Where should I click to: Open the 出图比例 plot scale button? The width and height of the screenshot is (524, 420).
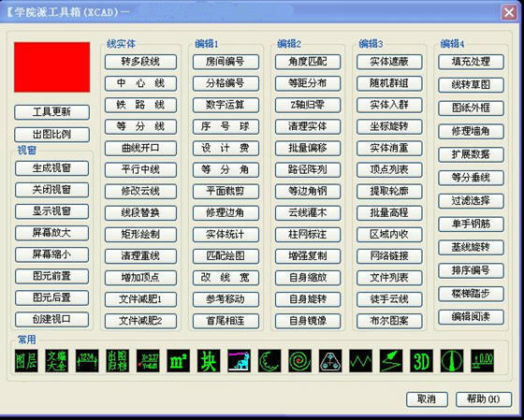click(x=51, y=135)
